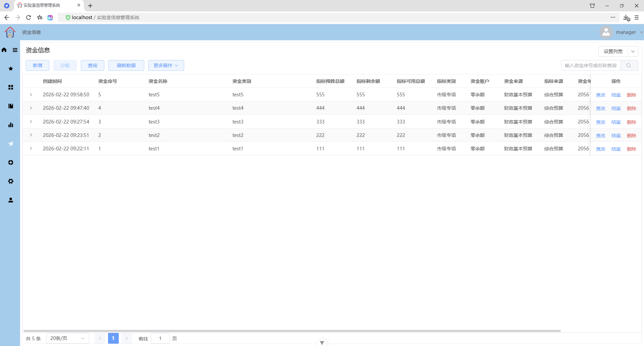Open the plus-circle sidebar icon

(11, 162)
